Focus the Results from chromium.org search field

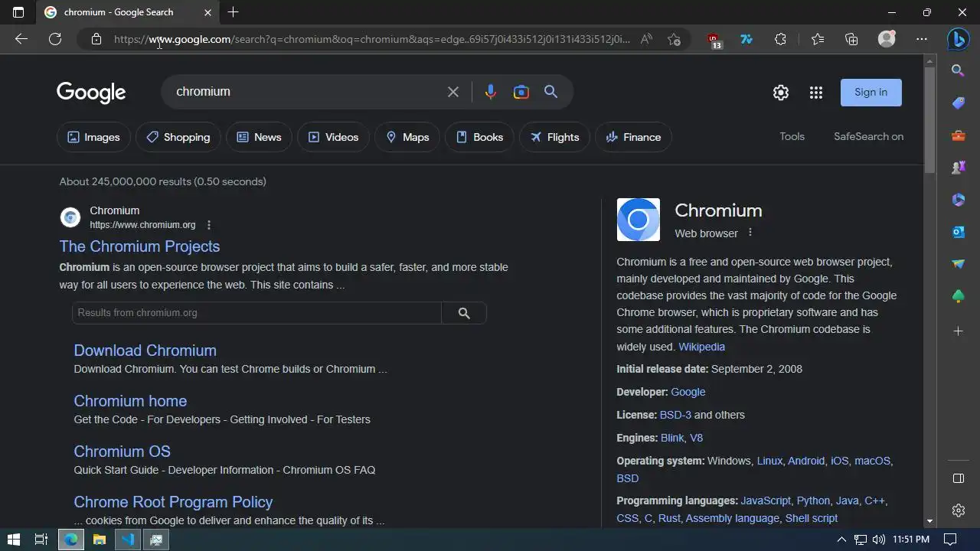256,313
